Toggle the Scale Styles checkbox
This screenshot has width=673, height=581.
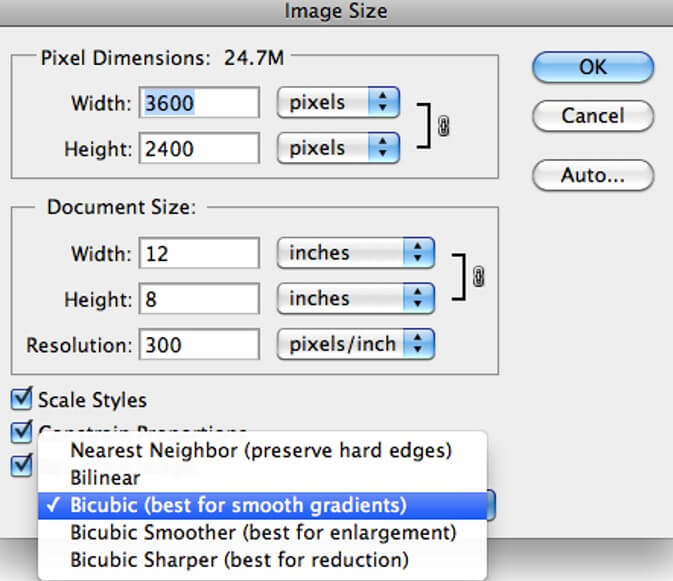point(21,398)
